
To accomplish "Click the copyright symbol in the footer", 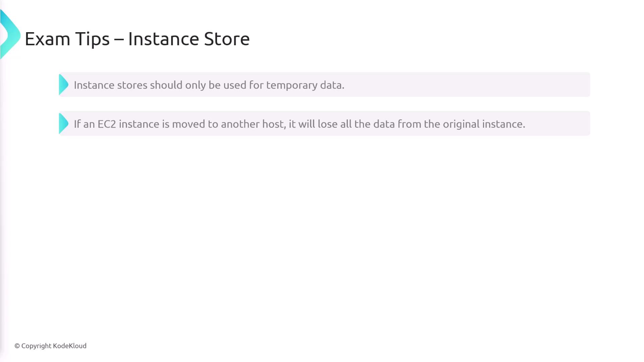I will pos(17,346).
